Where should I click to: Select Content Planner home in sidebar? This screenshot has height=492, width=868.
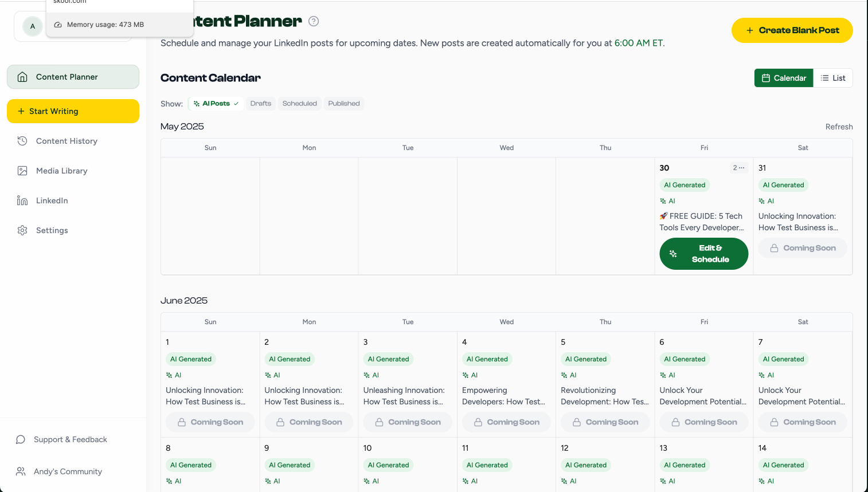click(66, 76)
